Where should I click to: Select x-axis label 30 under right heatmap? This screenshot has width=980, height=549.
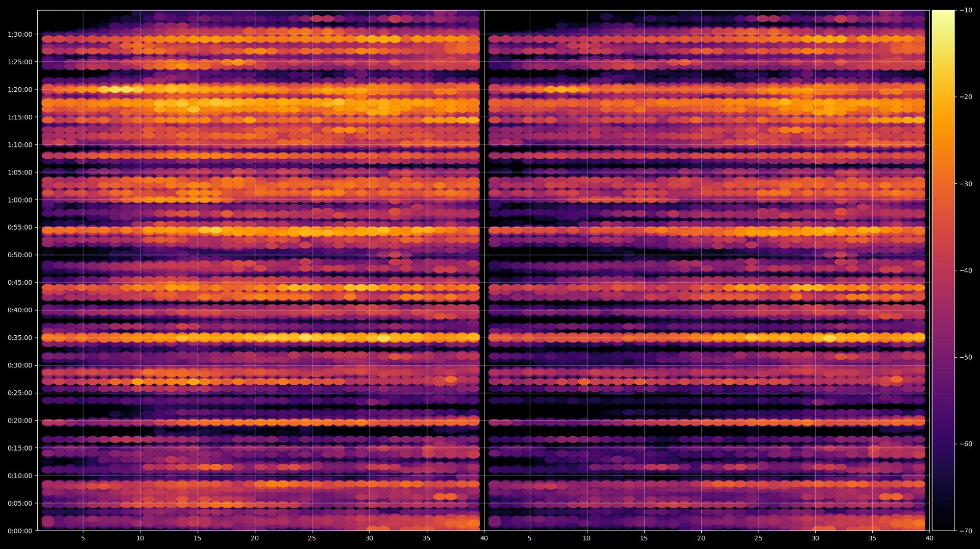pyautogui.click(x=816, y=538)
